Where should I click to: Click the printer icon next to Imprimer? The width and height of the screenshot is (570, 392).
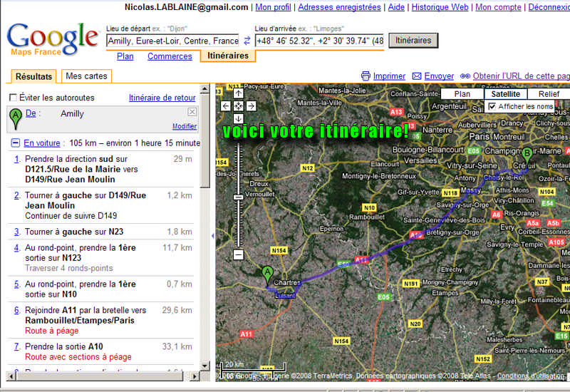(366, 76)
